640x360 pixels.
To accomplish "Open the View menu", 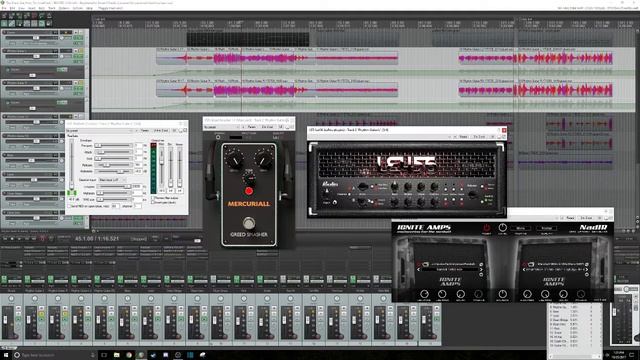I will point(22,8).
